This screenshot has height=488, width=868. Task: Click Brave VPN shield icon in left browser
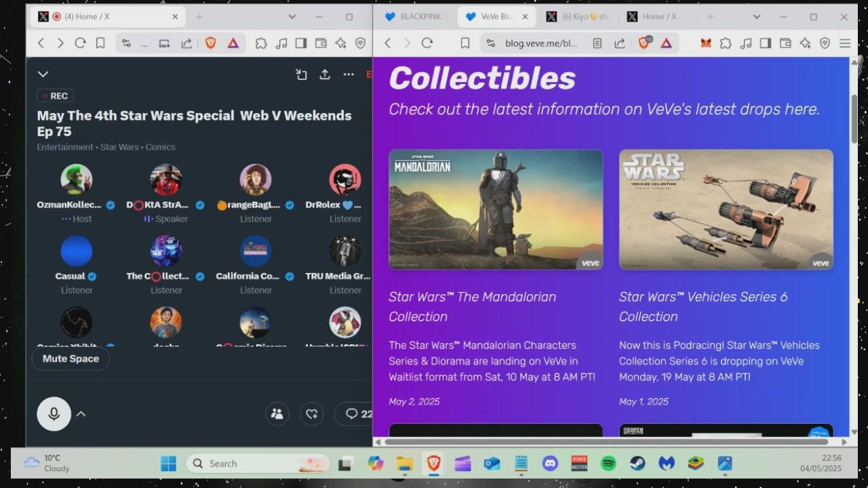tap(360, 43)
